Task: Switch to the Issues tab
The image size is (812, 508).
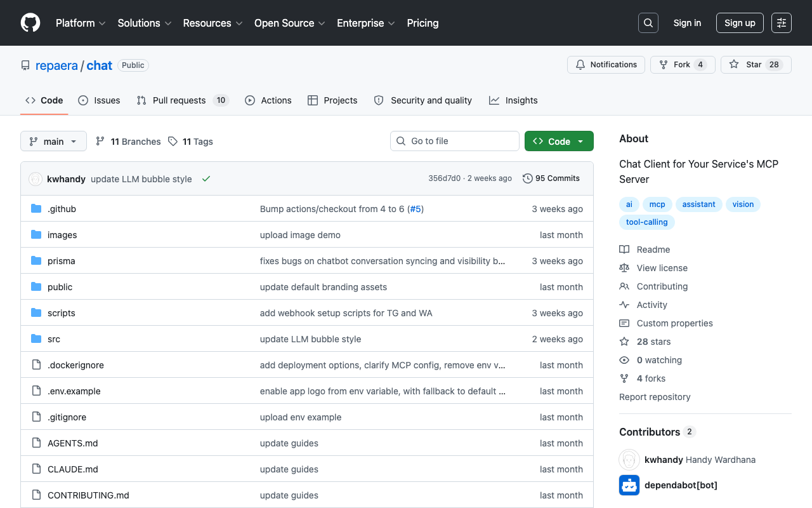Action: (x=99, y=100)
